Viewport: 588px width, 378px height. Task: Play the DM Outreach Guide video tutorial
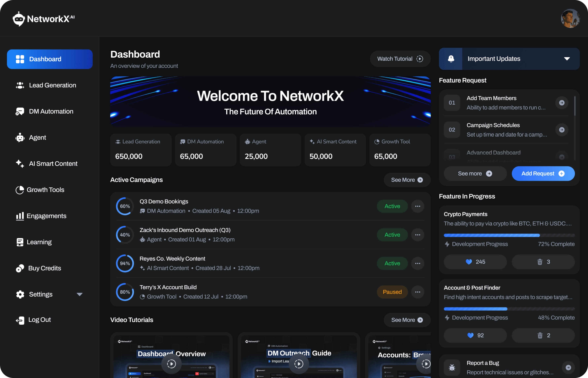(x=299, y=364)
